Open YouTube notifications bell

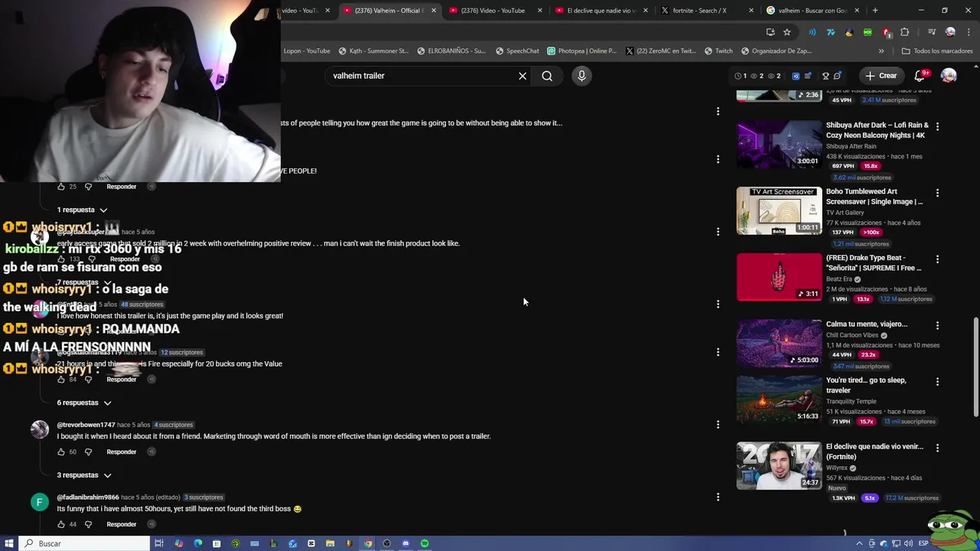coord(920,76)
